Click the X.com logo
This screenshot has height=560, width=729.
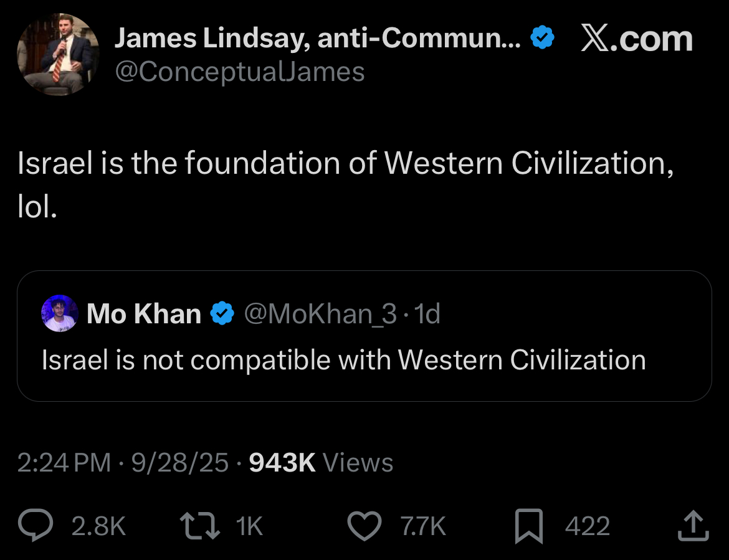[636, 40]
